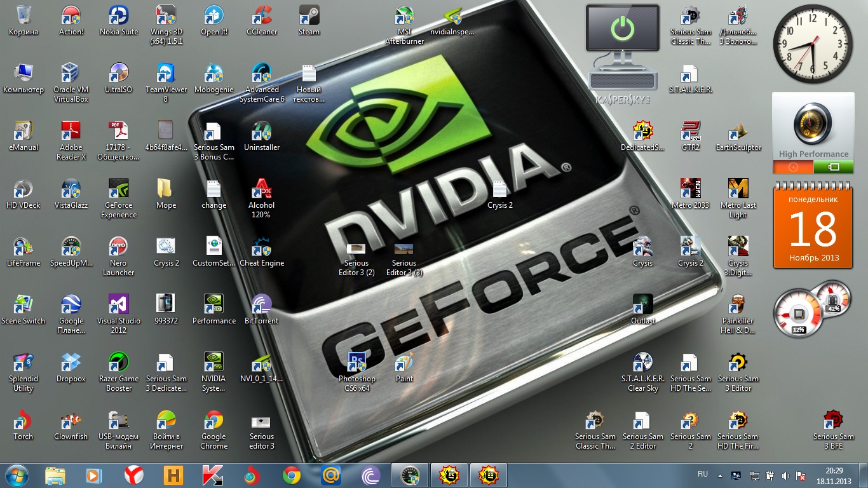Open the Windows Start menu
The image size is (868, 488).
pyautogui.click(x=17, y=475)
